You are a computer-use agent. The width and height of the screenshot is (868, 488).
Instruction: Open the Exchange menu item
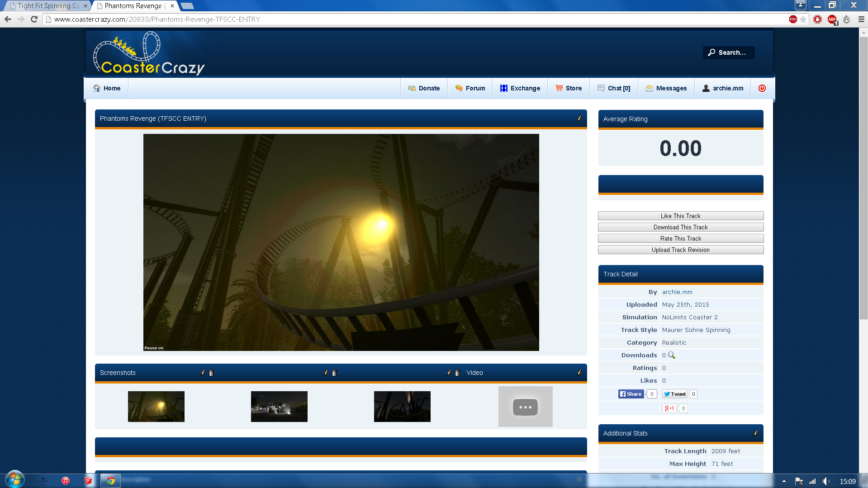tap(520, 88)
